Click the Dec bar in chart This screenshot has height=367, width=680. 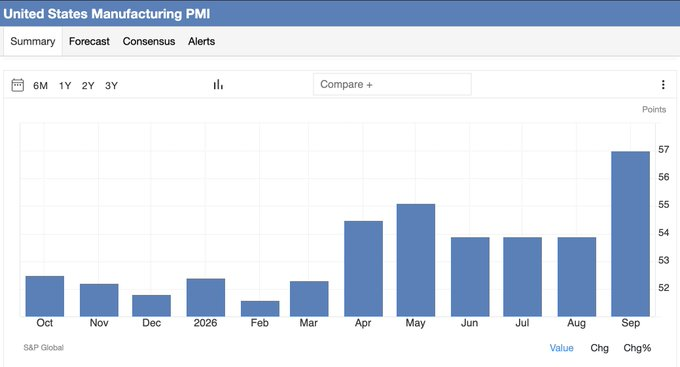click(x=151, y=306)
